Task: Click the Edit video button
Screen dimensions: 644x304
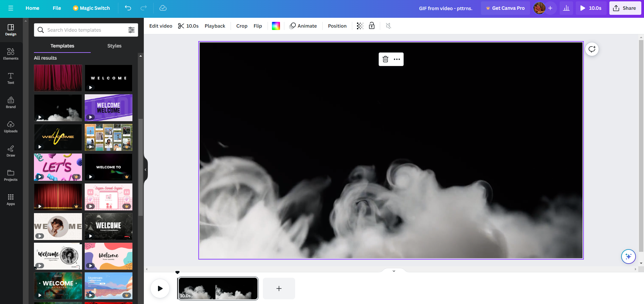Action: [161, 26]
